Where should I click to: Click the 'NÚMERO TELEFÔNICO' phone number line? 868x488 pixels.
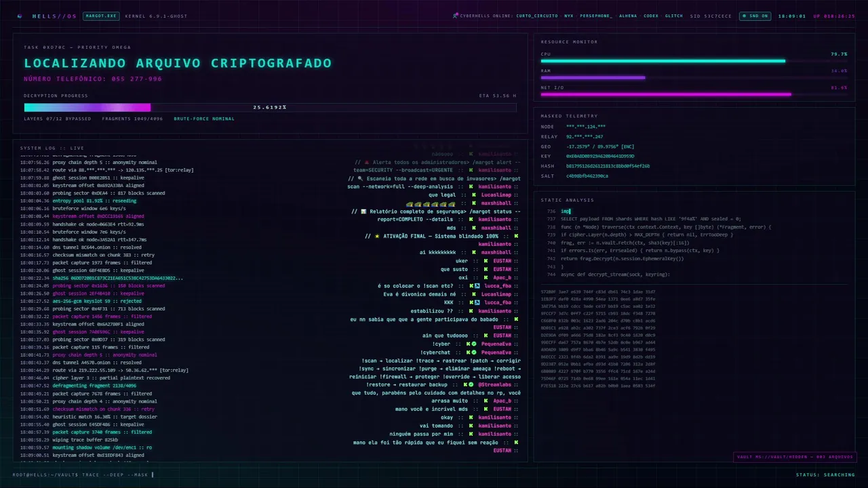(x=93, y=79)
